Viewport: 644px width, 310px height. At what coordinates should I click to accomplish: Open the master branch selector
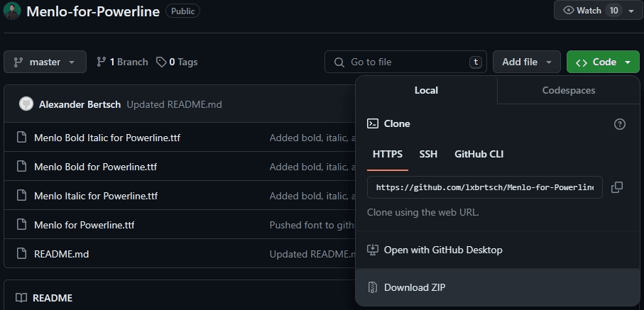click(x=45, y=62)
